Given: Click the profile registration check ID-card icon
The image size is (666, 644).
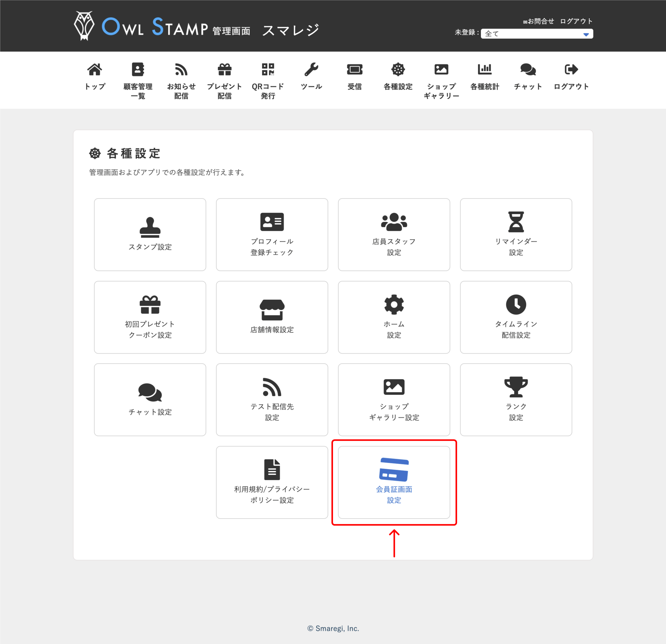Looking at the screenshot, I should point(272,222).
